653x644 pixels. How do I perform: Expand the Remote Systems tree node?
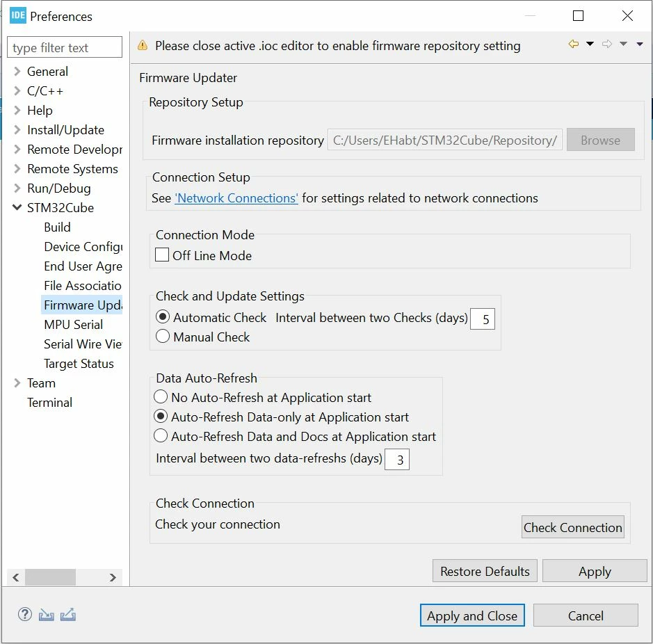coord(17,169)
